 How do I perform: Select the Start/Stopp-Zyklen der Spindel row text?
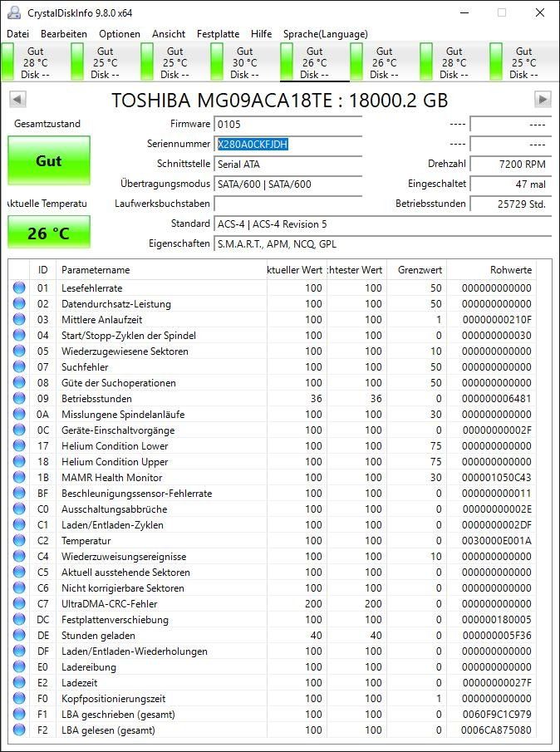tap(129, 335)
